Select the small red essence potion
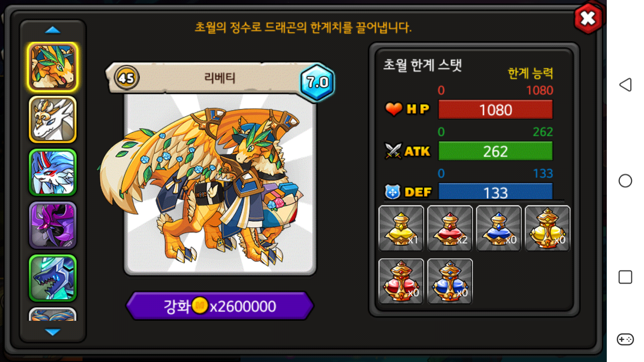 (450, 228)
